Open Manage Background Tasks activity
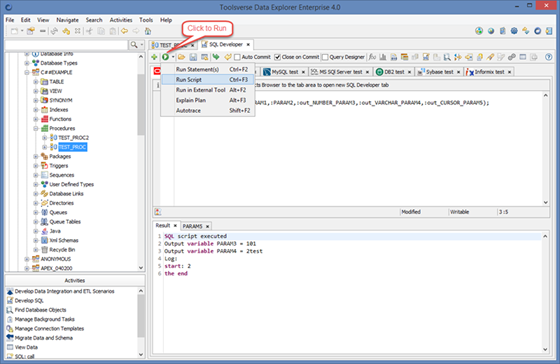Image resolution: width=560 pixels, height=364 pixels. click(45, 319)
